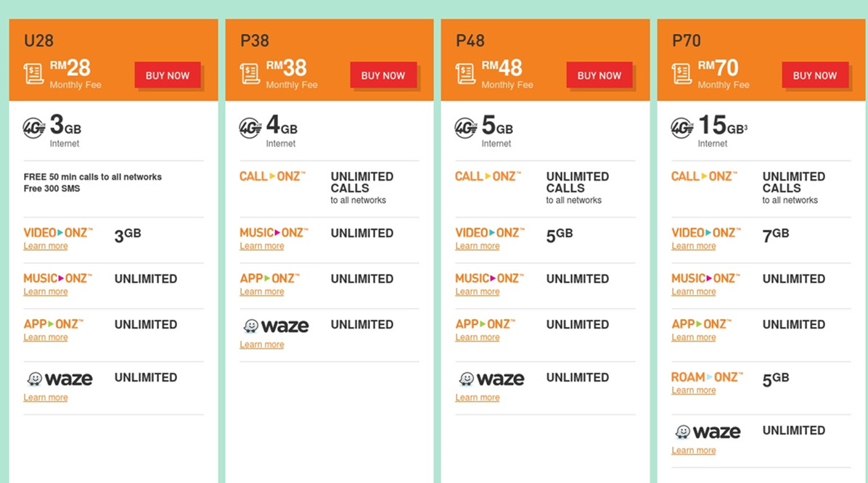Screen dimensions: 868x483
Task: Open Learn more under MUSIC-ONZ in P70
Action: (693, 292)
